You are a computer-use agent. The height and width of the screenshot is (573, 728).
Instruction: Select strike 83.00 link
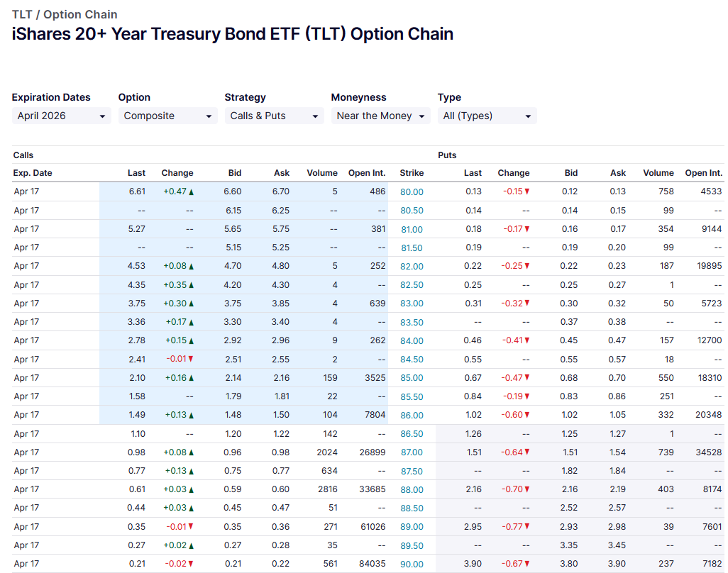(x=412, y=304)
